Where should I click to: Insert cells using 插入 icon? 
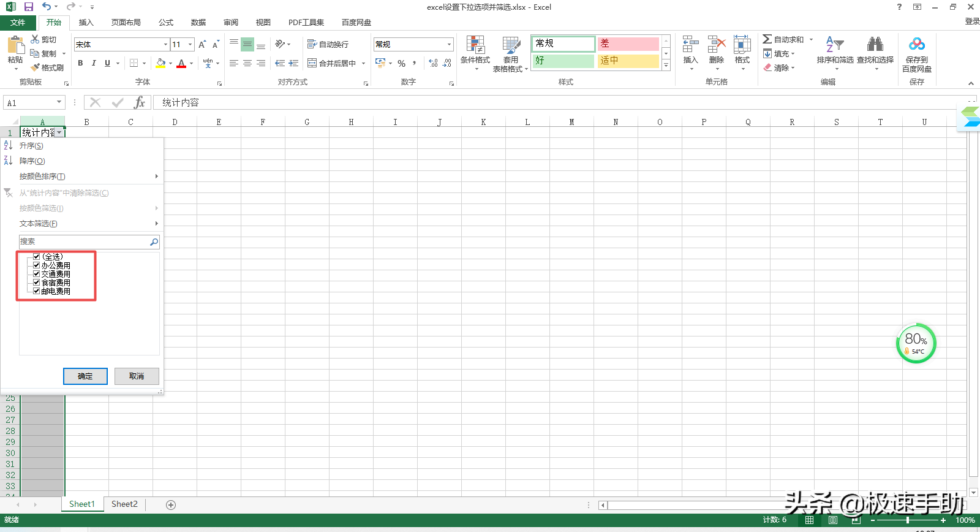690,53
